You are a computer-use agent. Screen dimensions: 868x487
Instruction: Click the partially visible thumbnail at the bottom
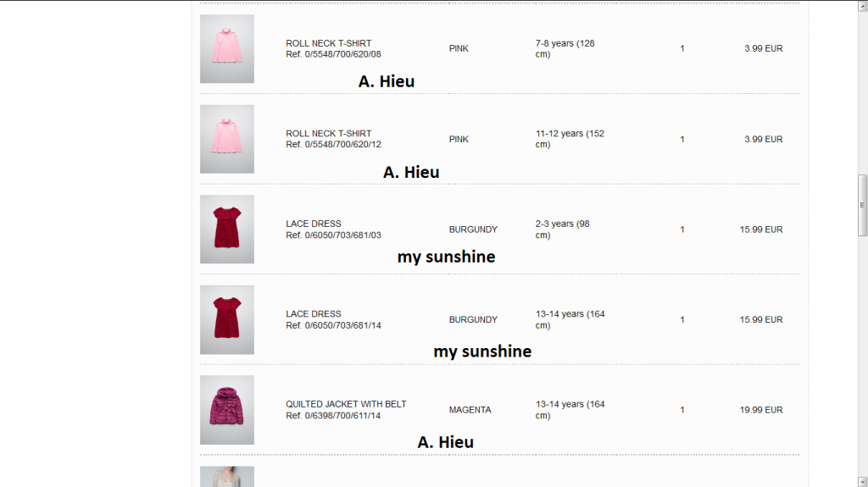[227, 477]
